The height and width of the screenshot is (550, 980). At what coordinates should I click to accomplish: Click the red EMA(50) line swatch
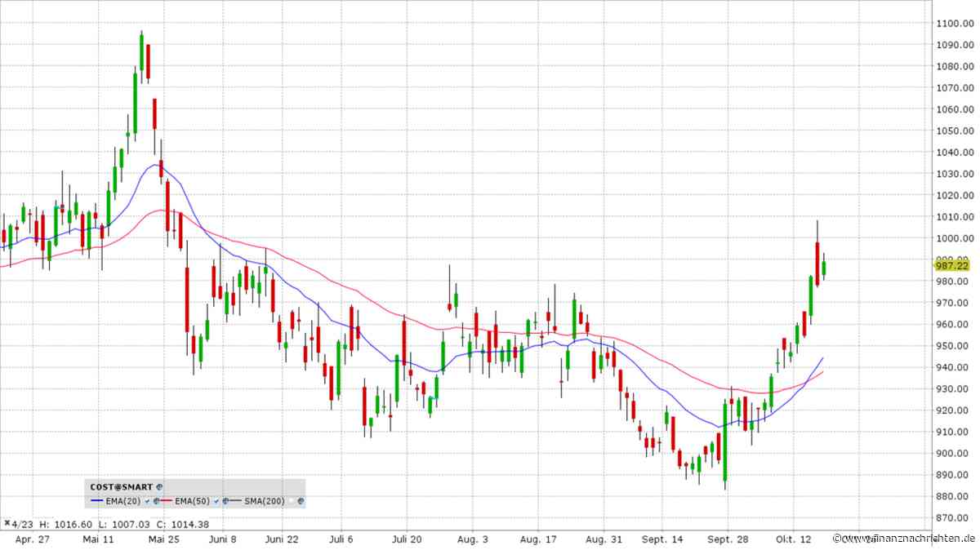pos(165,501)
